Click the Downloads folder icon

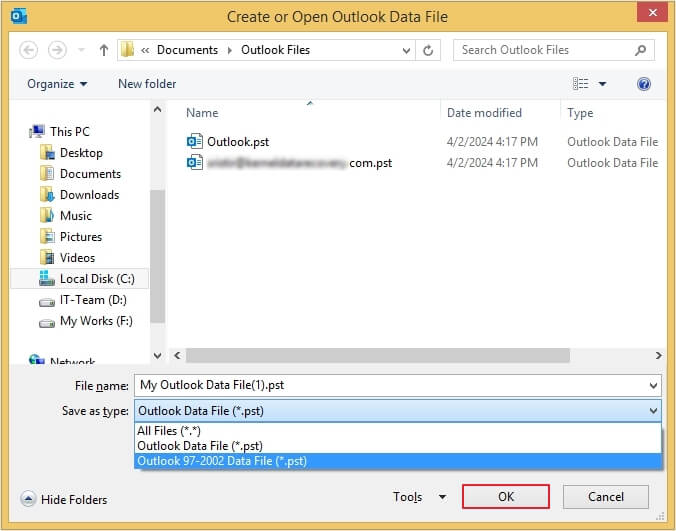pos(47,195)
